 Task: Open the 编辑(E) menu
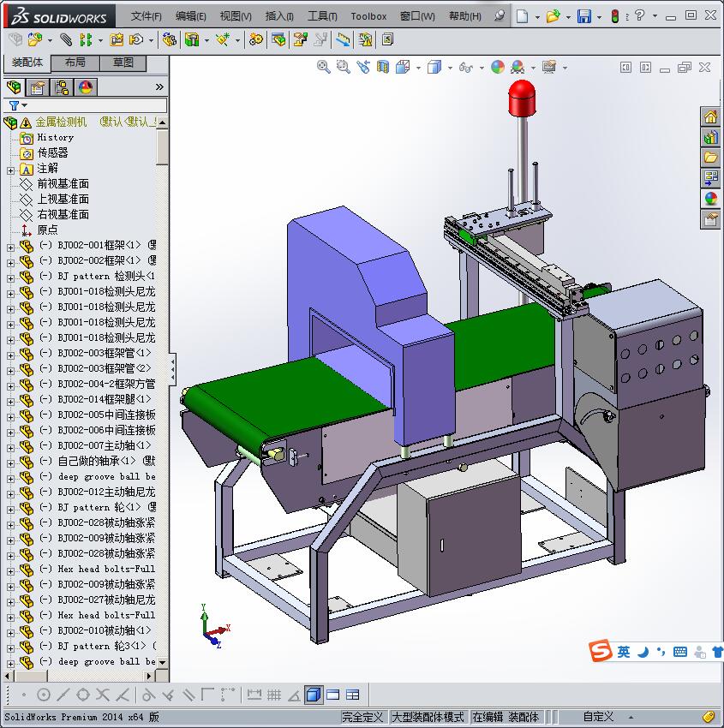190,16
